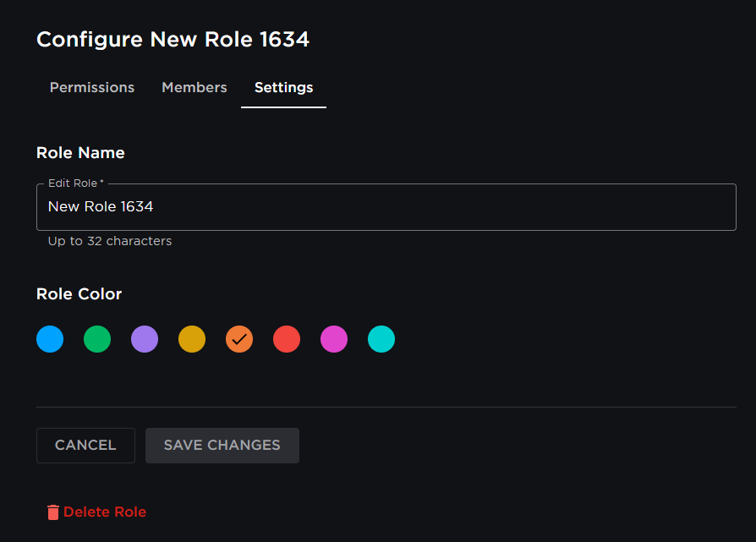Viewport: 756px width, 542px height.
Task: Select the yellow role color
Action: click(192, 339)
